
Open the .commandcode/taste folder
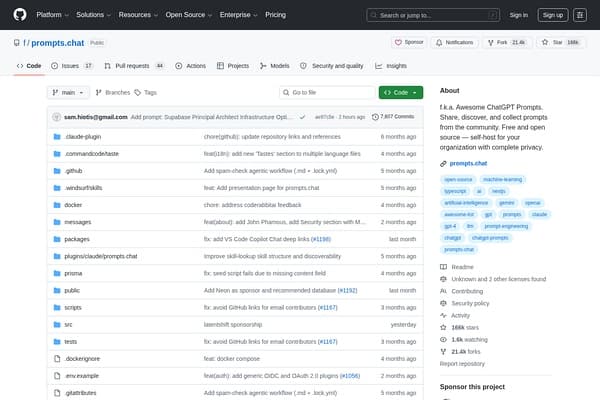tap(91, 154)
